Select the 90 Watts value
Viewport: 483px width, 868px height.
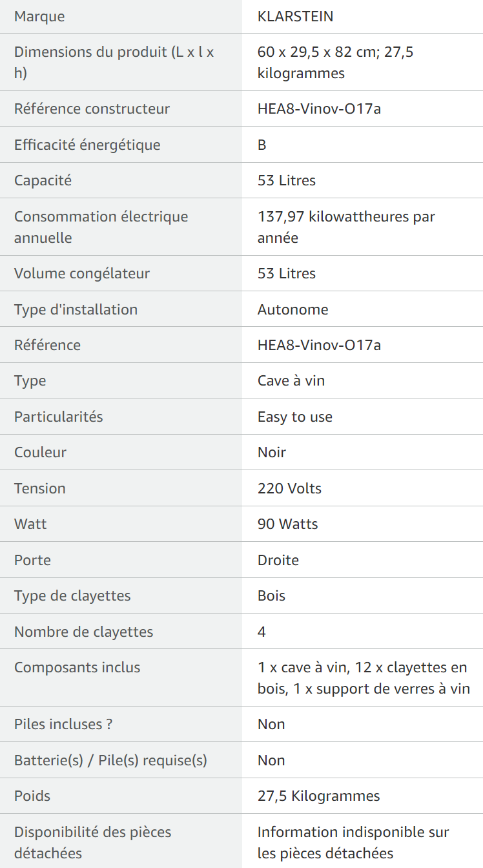[x=288, y=524]
